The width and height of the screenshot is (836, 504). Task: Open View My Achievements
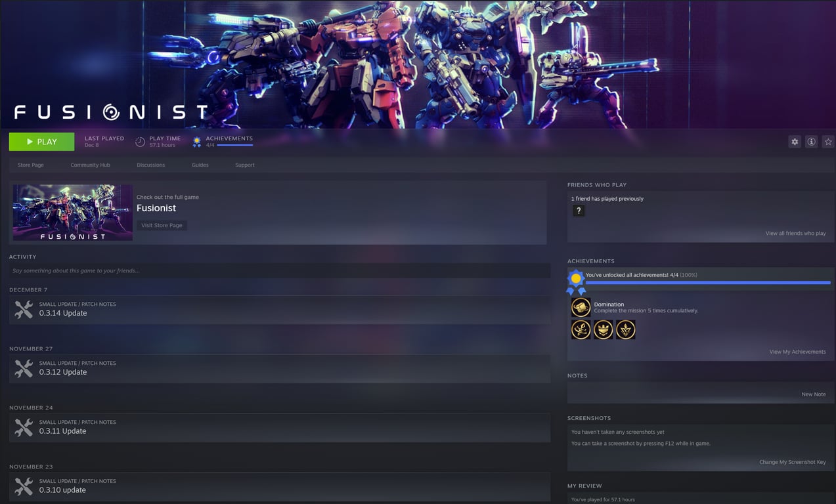(x=797, y=351)
